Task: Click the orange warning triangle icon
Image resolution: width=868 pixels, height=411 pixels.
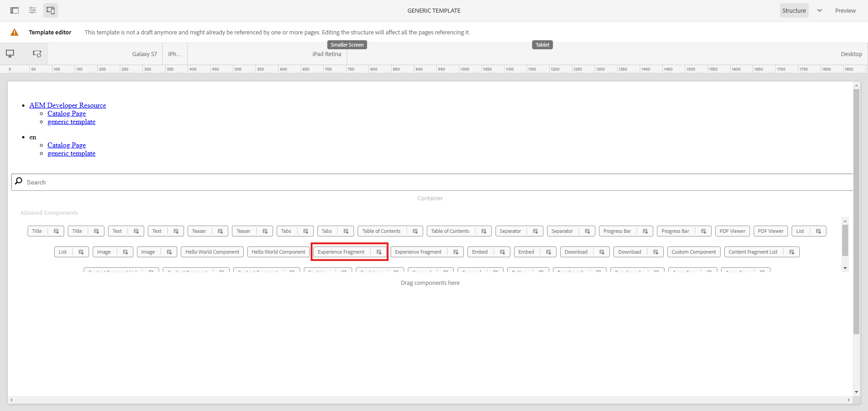Action: point(14,33)
